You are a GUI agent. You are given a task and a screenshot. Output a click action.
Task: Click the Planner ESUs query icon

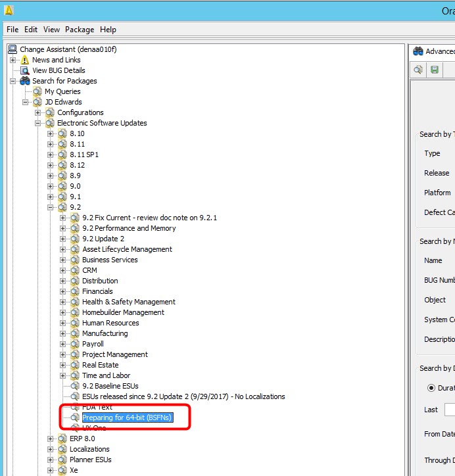pyautogui.click(x=62, y=460)
